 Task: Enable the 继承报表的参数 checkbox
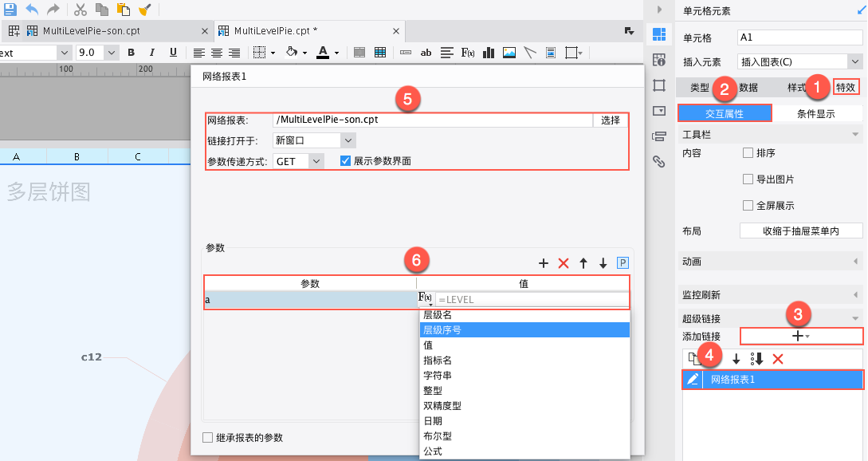(207, 438)
